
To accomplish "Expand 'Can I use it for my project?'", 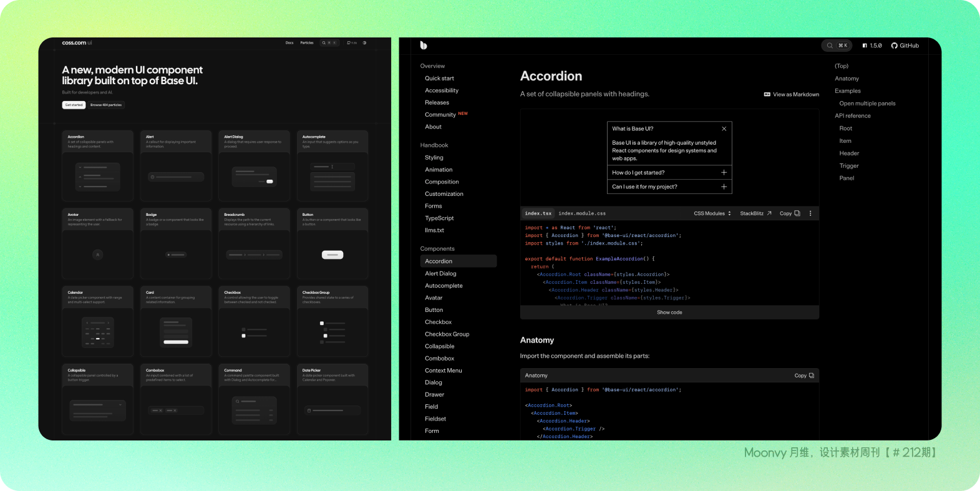I will coord(669,187).
